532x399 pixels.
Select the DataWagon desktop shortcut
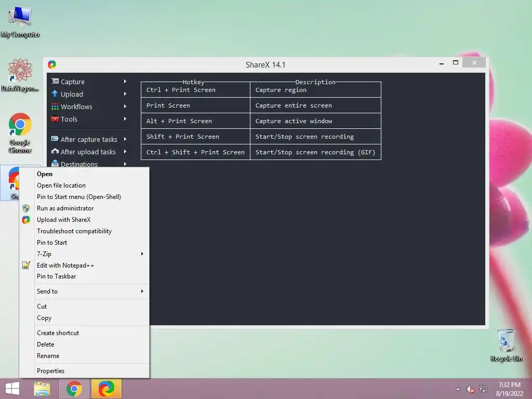(x=20, y=75)
